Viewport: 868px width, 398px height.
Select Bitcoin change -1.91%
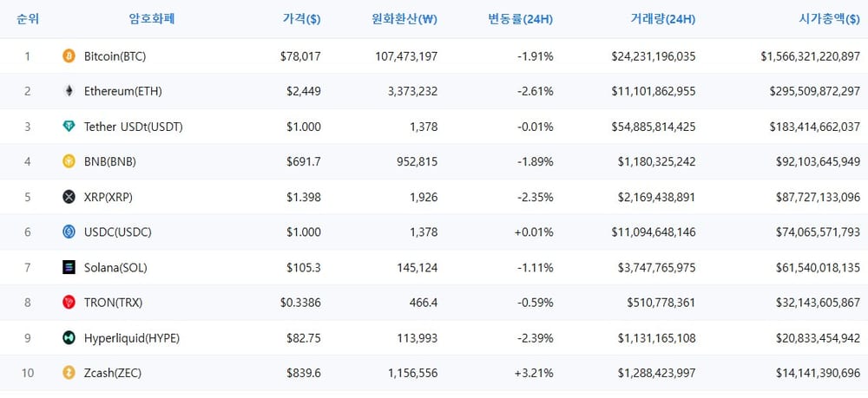[535, 56]
